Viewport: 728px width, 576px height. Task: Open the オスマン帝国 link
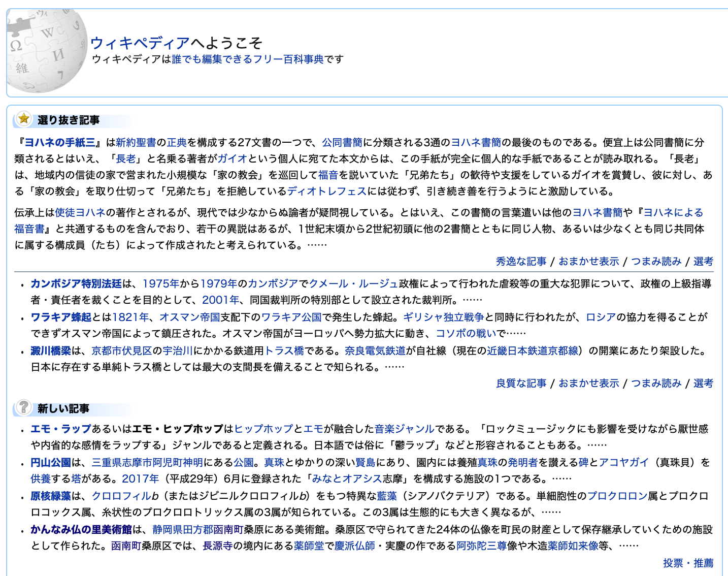point(190,317)
